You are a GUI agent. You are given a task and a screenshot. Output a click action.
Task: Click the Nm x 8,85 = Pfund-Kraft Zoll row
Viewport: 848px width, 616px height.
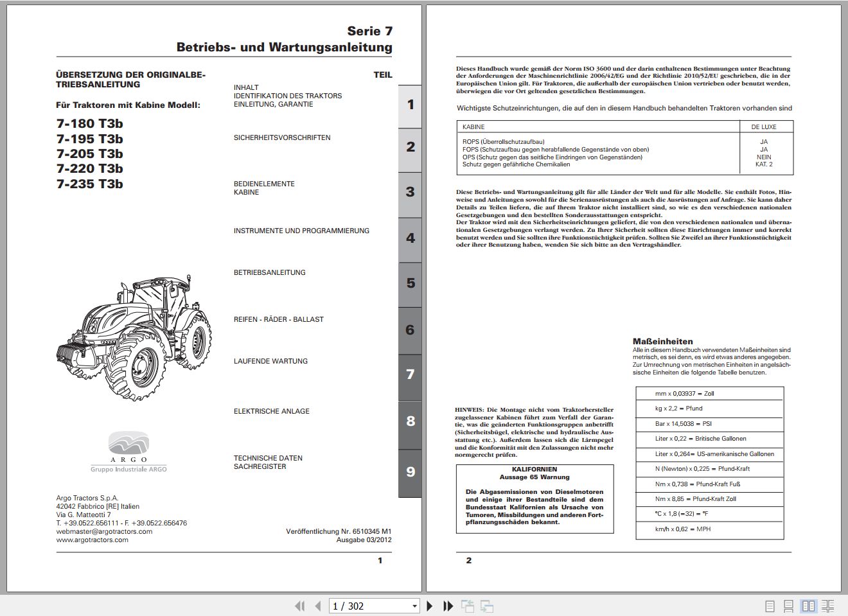[x=710, y=499]
